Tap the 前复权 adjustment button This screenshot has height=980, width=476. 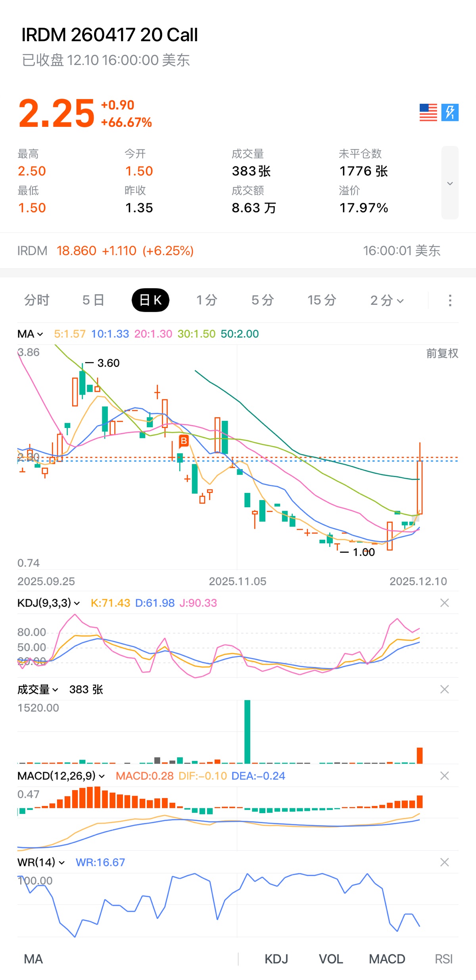(x=442, y=353)
